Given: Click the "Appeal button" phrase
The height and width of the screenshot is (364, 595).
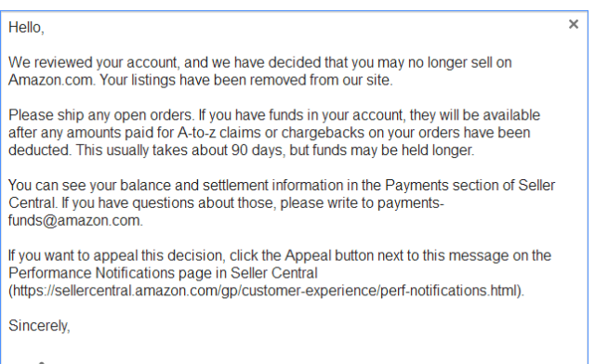Looking at the screenshot, I should [329, 255].
